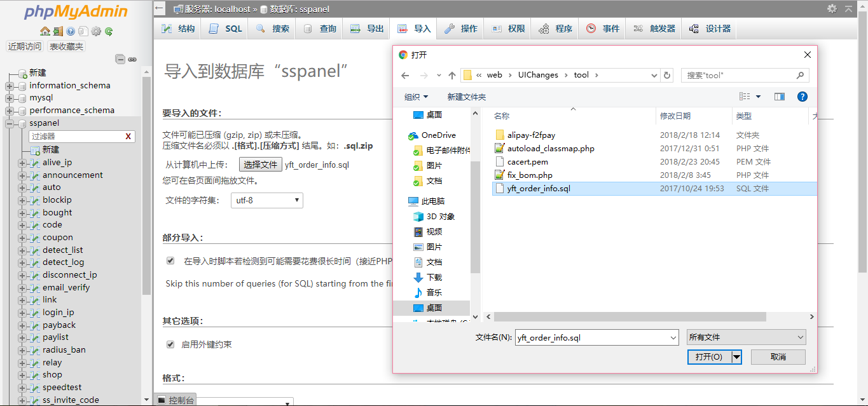The height and width of the screenshot is (406, 868).
Task: Click the 近期访问 recent button
Action: 25,46
